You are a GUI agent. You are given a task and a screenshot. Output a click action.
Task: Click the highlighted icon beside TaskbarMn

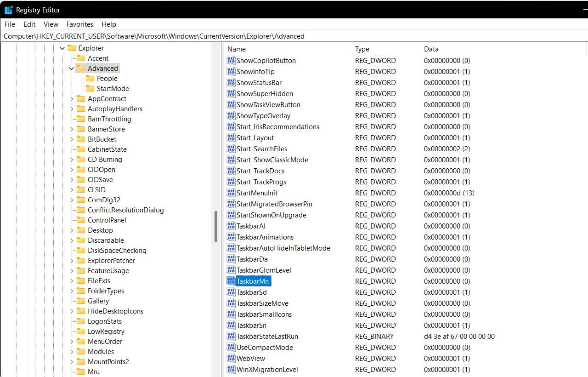click(x=231, y=281)
